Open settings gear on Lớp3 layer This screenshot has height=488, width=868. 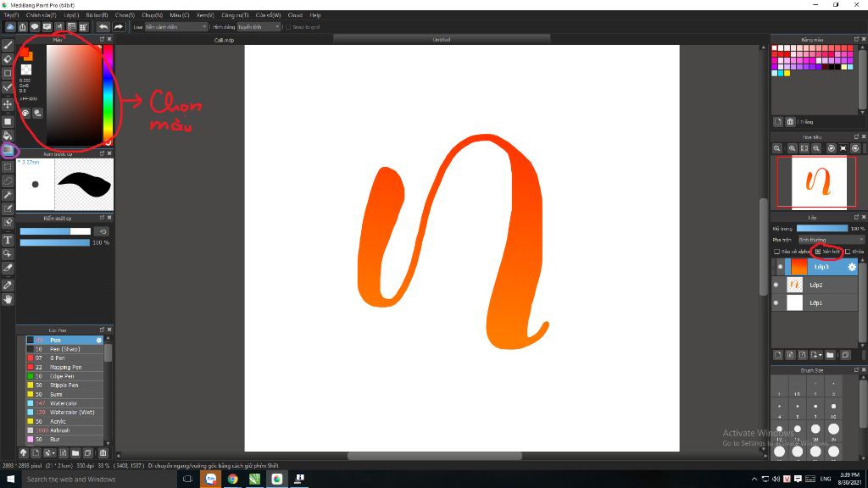(852, 267)
